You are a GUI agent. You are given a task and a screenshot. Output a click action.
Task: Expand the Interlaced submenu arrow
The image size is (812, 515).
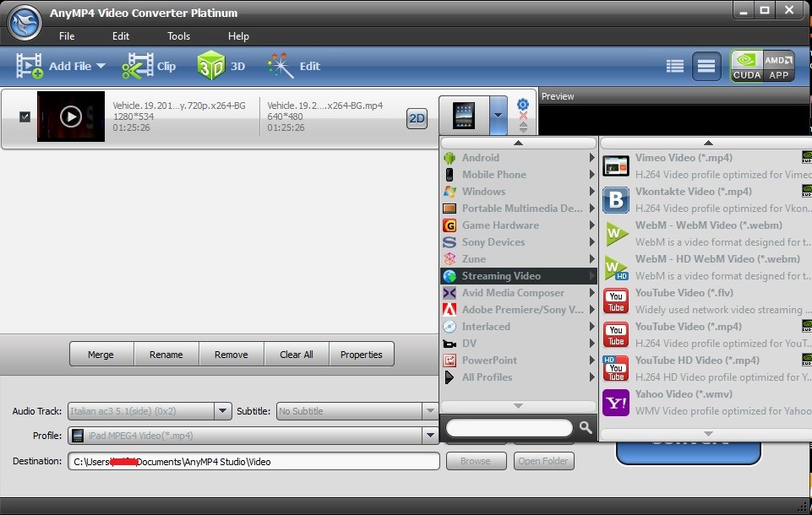[591, 327]
